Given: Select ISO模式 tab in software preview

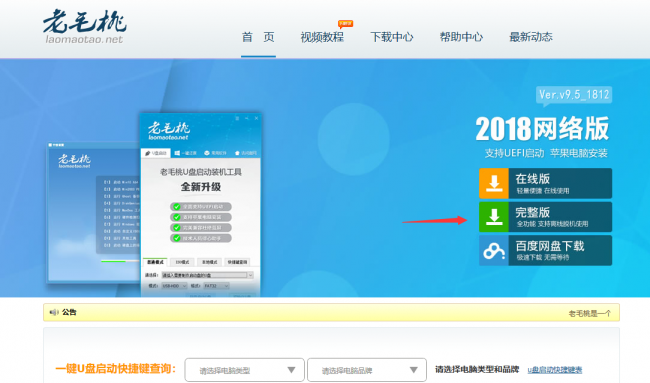Looking at the screenshot, I should 182,262.
